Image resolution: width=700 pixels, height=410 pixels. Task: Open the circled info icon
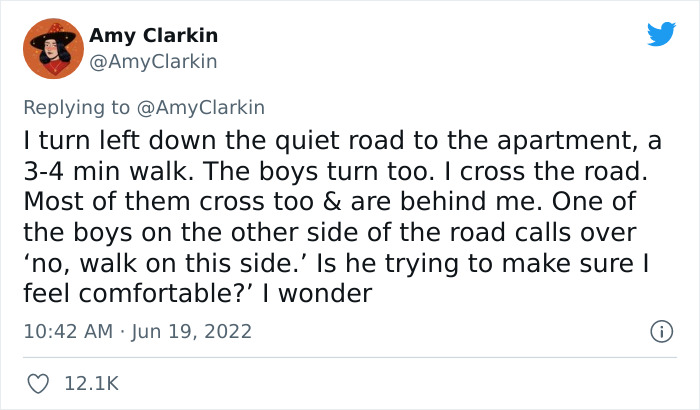[x=661, y=331]
